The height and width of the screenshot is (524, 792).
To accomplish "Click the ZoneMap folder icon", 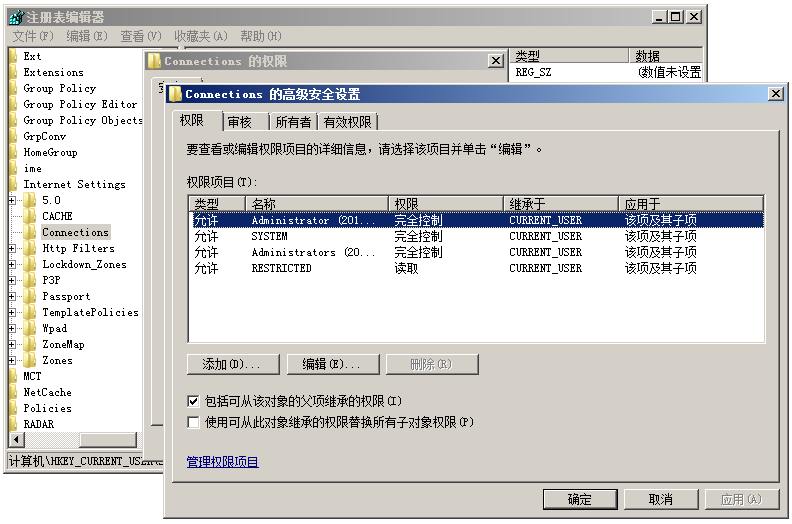I will [29, 344].
